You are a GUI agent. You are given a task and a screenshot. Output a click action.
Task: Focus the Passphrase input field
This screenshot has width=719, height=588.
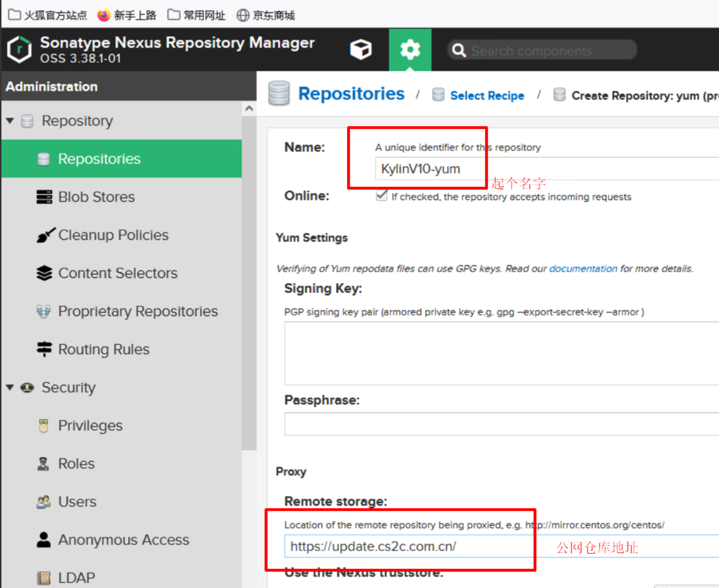[x=501, y=424]
